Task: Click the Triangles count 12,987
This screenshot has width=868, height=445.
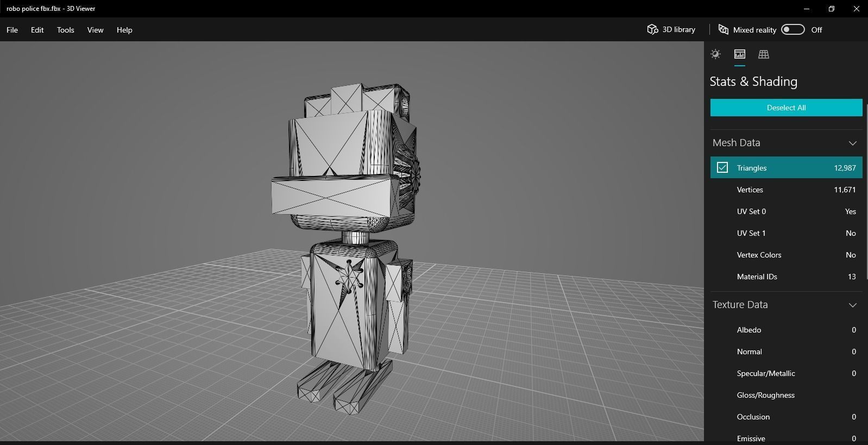Action: (x=845, y=168)
